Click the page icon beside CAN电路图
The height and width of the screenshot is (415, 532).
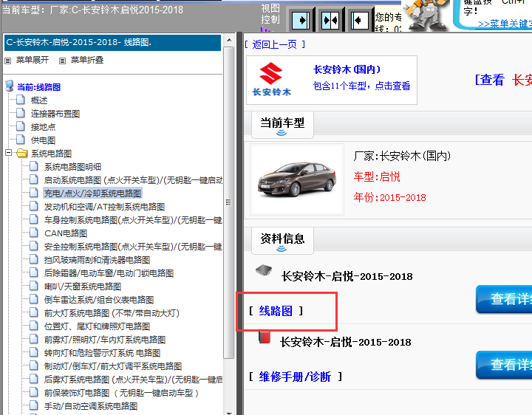tap(33, 233)
